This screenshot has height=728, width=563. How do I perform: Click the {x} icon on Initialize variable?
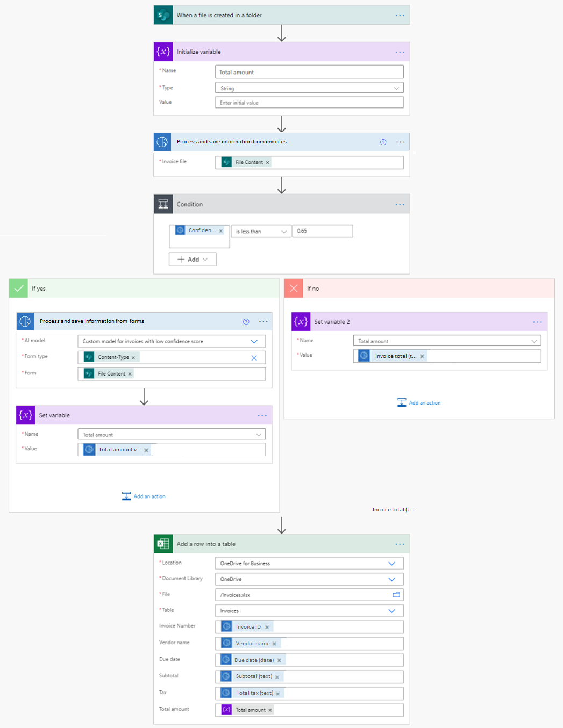click(x=163, y=52)
